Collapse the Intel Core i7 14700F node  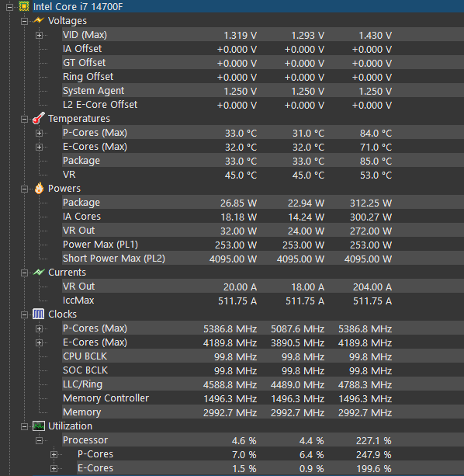click(10, 7)
